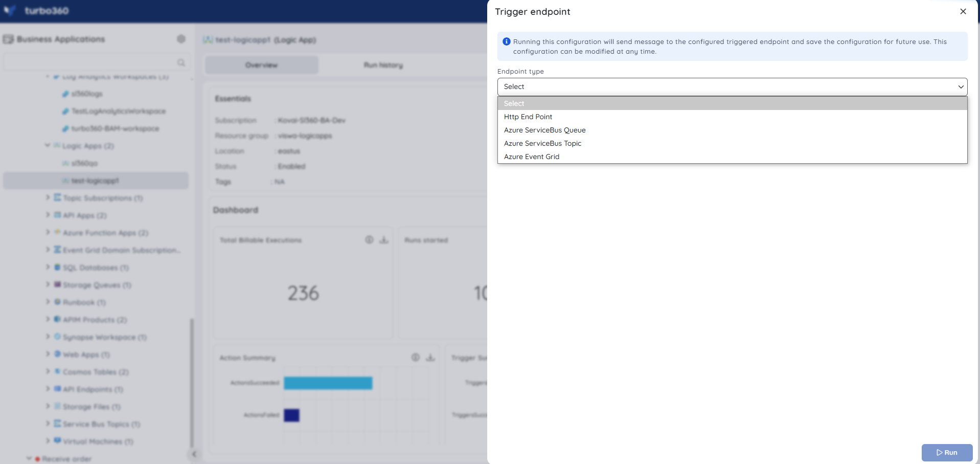Expand Storage Queues group
Image resolution: width=980 pixels, height=464 pixels.
48,284
